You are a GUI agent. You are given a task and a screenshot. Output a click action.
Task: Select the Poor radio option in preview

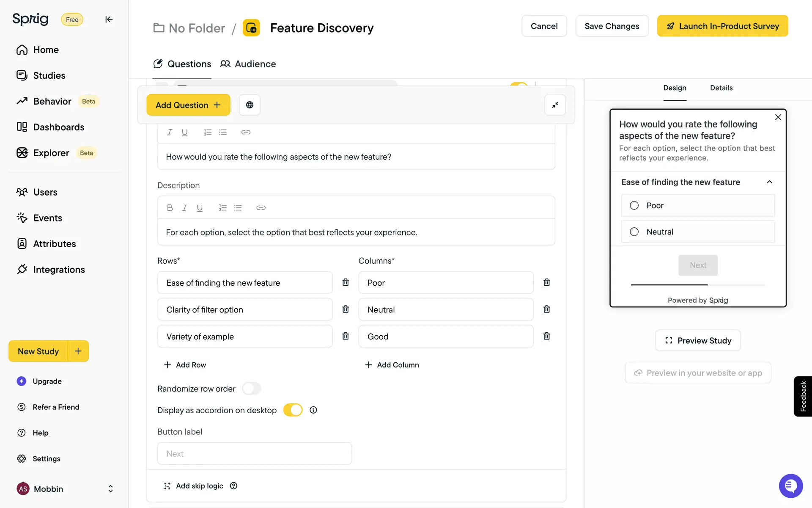coord(634,206)
